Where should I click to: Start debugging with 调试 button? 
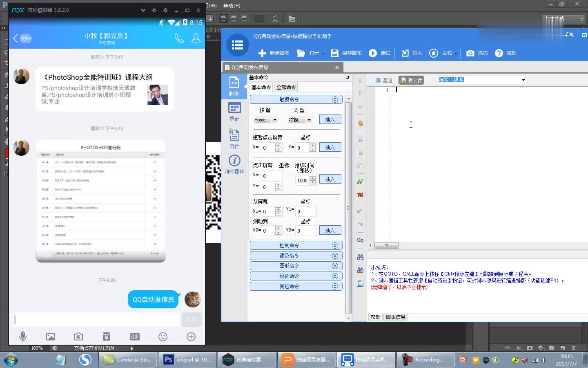point(379,53)
